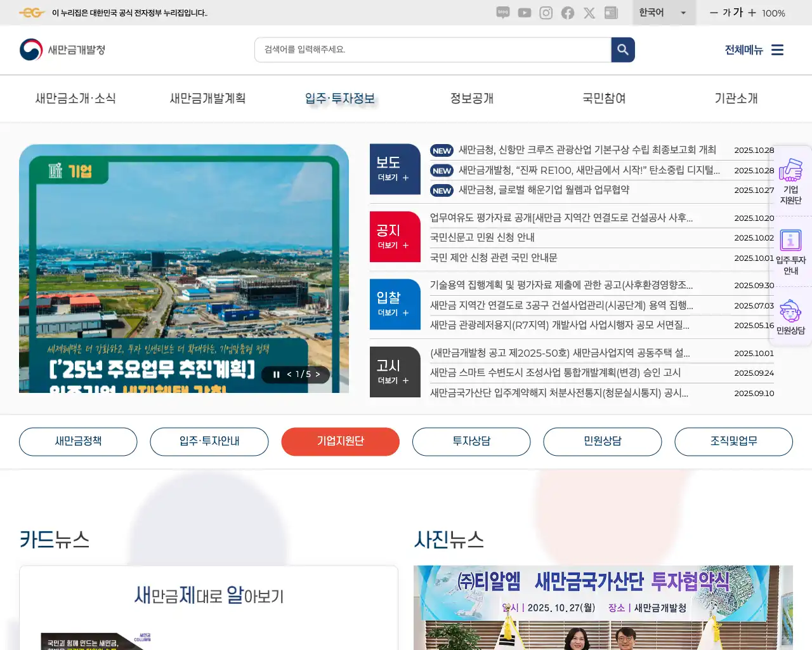The image size is (812, 650).
Task: Select the 입주·투자 안내 info icon
Action: [790, 240]
